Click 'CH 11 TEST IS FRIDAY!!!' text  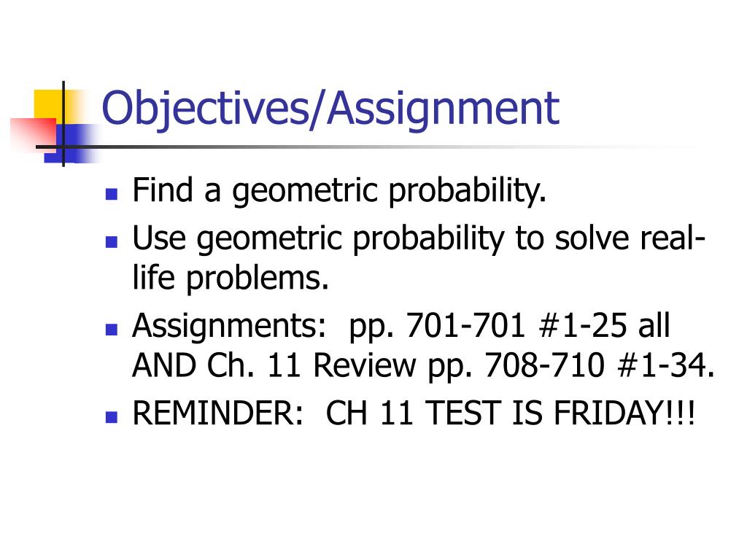(x=510, y=413)
